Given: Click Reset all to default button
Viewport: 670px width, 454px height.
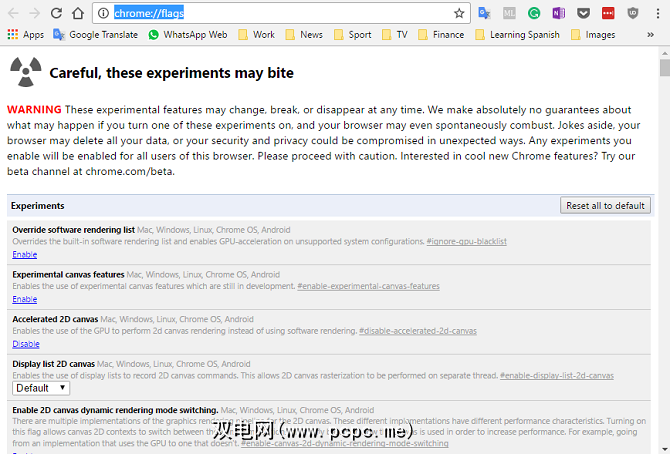Looking at the screenshot, I should pos(605,206).
